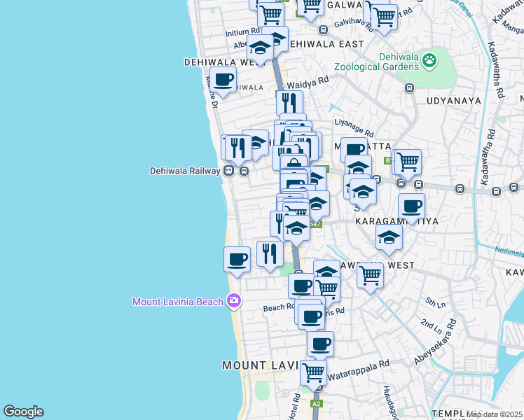Open the shopping cart marker near Kawdana West
Viewport: 524px width, 420px height.
(x=369, y=274)
